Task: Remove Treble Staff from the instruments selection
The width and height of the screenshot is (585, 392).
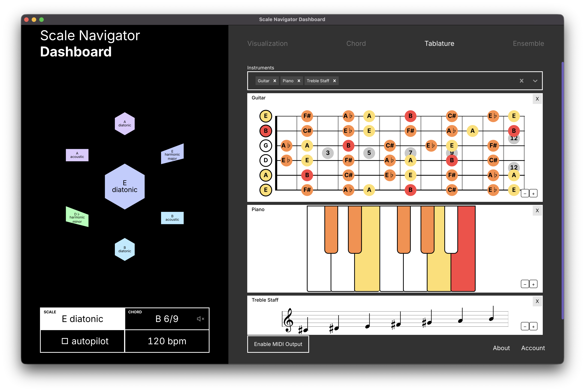Action: pos(334,81)
